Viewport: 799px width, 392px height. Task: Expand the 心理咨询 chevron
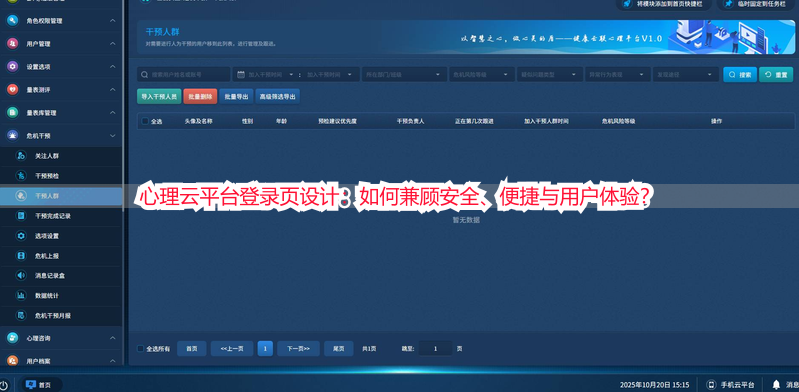coord(113,338)
